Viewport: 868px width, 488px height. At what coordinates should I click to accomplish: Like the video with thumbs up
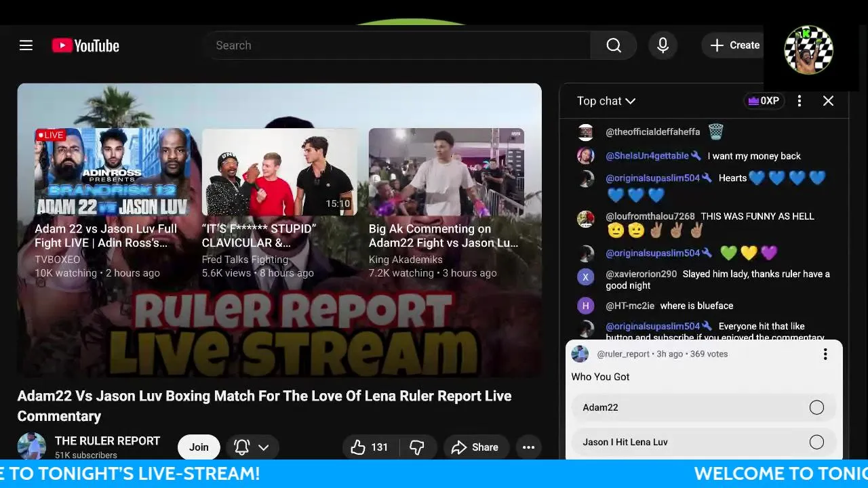tap(358, 447)
